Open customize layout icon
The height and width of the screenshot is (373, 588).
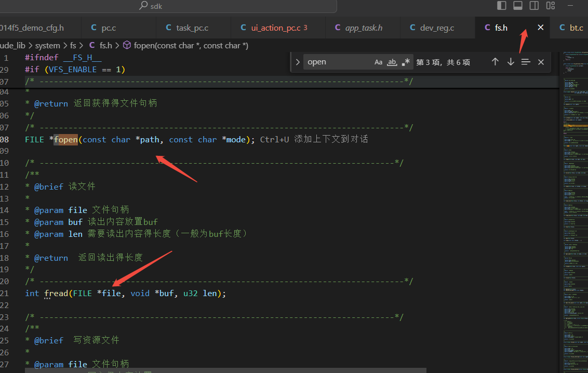coord(551,6)
